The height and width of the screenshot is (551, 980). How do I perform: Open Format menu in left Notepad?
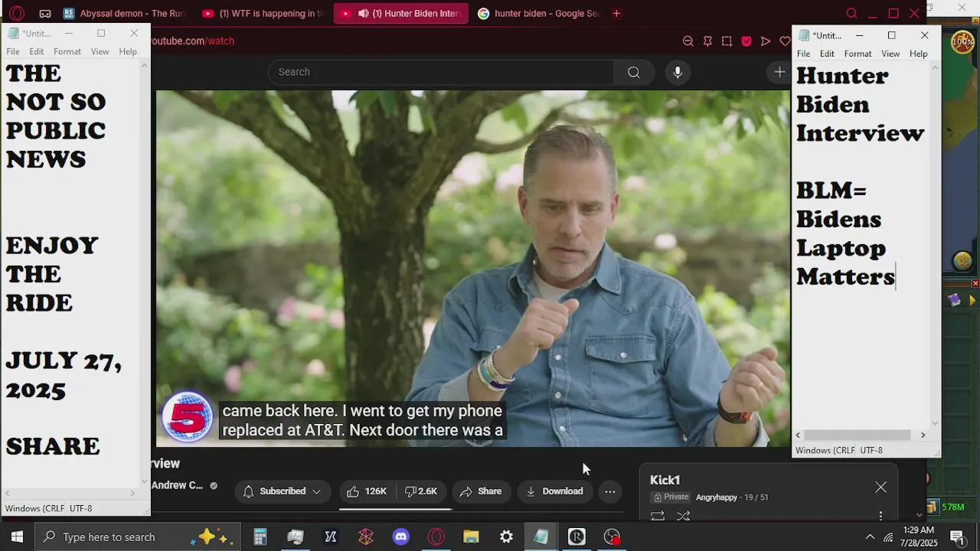(x=67, y=51)
